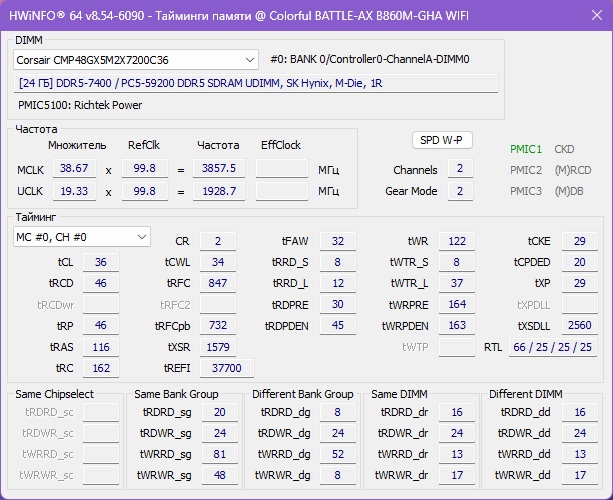Select the tRAS value 116

101,347
